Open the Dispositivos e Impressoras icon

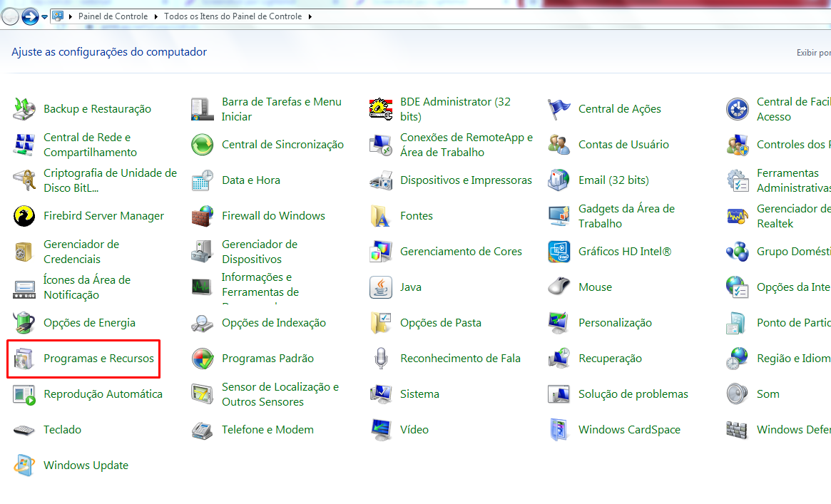tap(380, 180)
